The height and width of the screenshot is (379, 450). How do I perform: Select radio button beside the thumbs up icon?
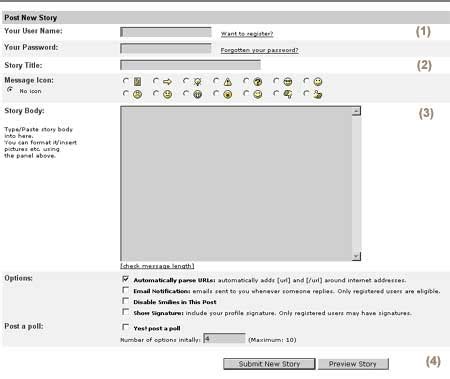point(306,93)
